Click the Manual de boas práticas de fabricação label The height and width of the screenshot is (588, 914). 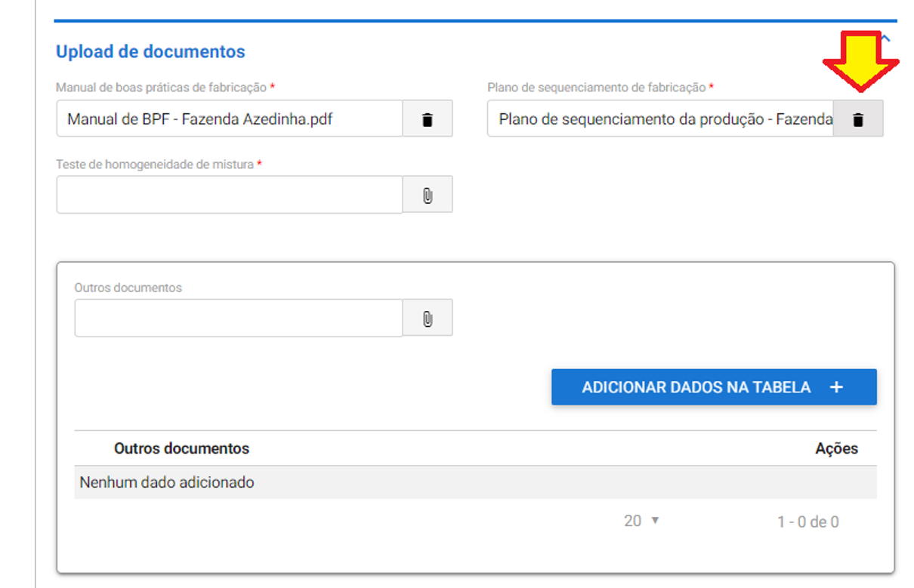161,88
